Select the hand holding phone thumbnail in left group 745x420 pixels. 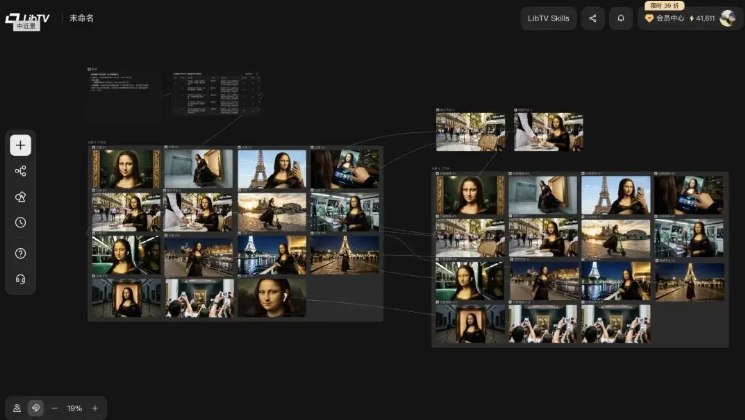345,169
